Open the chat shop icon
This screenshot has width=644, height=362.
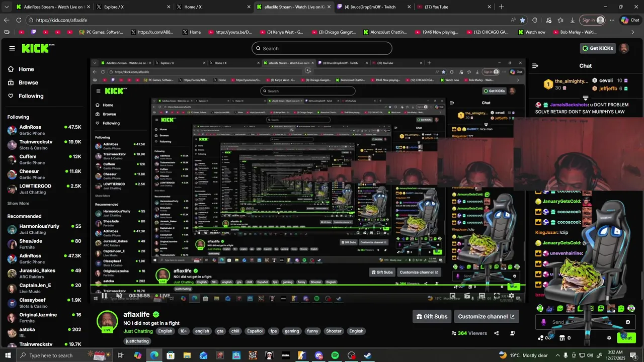(562, 338)
